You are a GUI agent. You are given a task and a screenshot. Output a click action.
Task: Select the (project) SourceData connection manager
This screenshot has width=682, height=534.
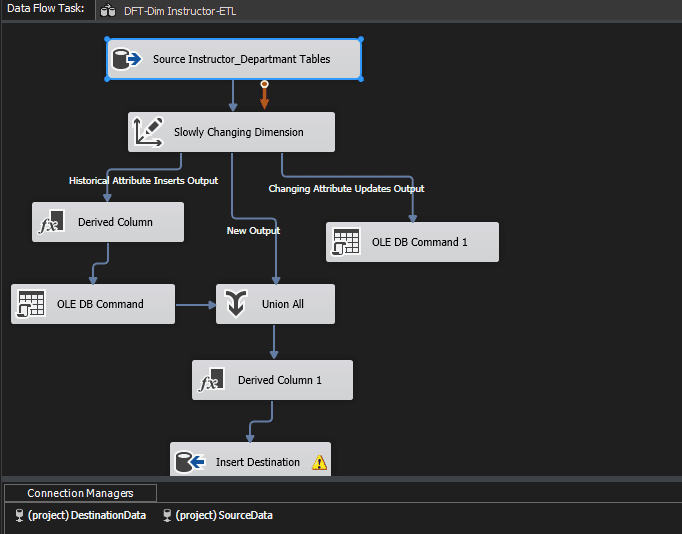[x=218, y=515]
